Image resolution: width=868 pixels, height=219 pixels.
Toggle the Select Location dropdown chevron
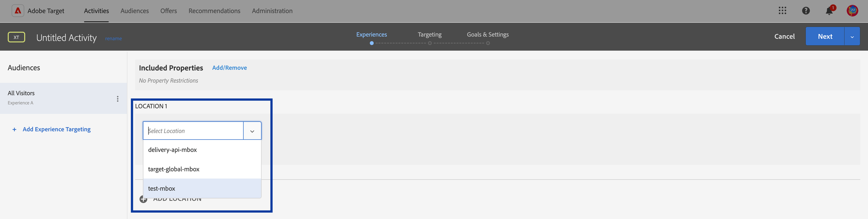click(252, 131)
